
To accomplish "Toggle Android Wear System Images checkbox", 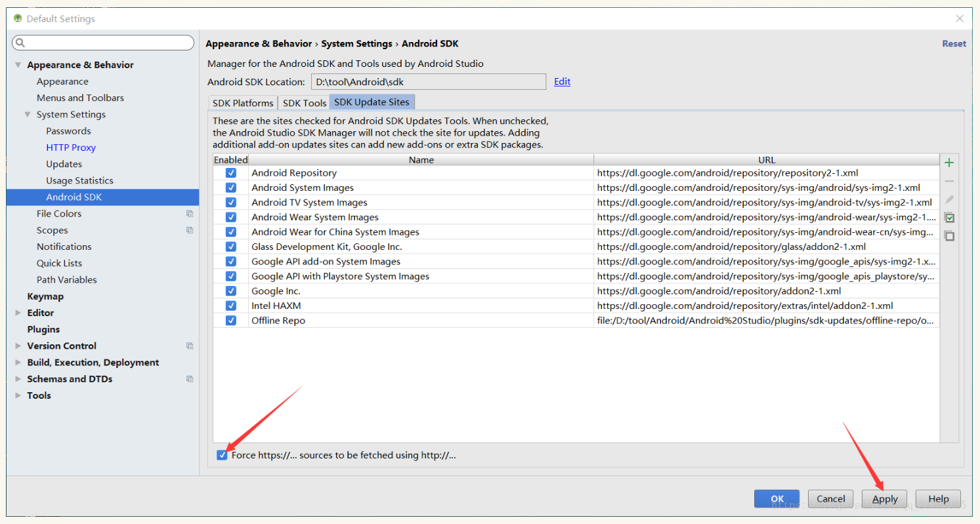I will 231,217.
